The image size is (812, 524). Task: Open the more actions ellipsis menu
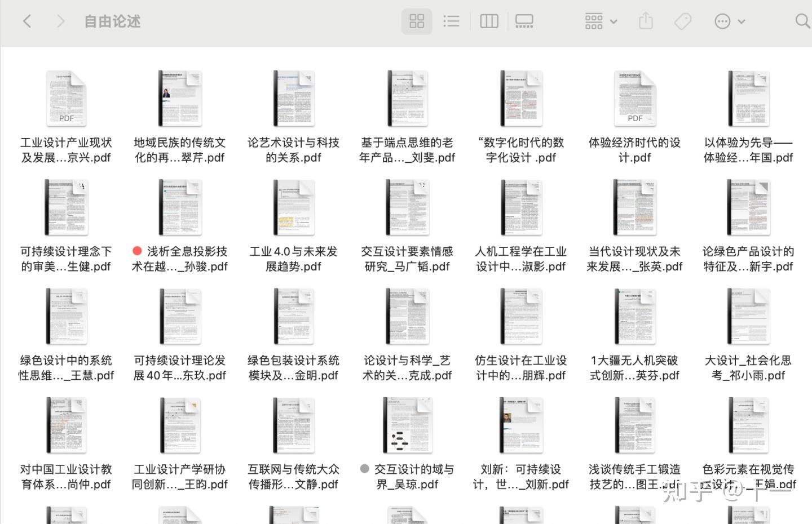coord(730,21)
